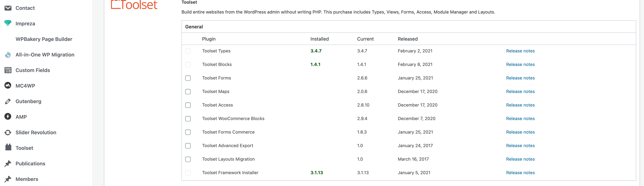Viewport: 644px width, 186px height.
Task: Click the Custom Fields grid icon
Action: [x=8, y=70]
